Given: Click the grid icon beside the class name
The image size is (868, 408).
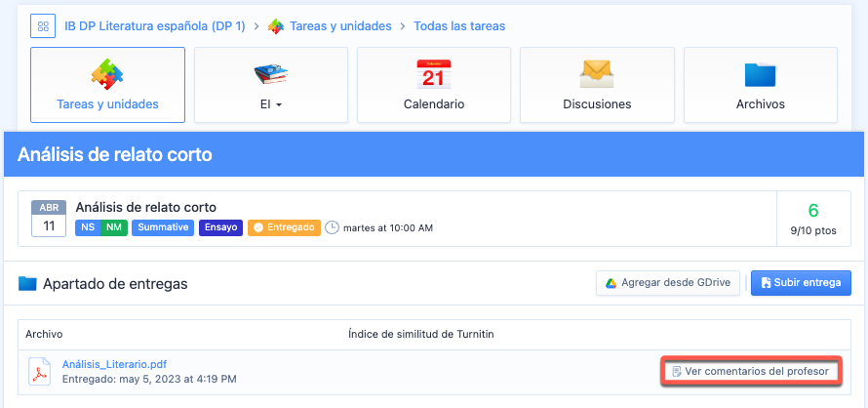Looking at the screenshot, I should (43, 26).
